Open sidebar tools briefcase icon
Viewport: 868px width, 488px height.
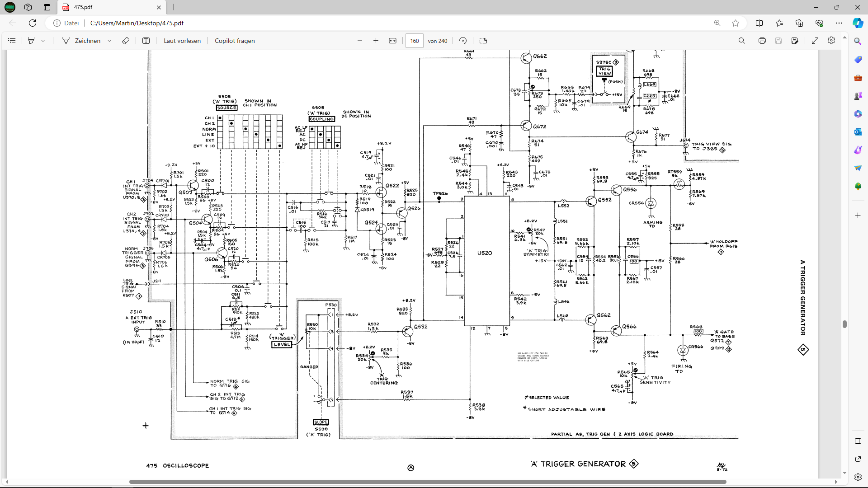tap(858, 78)
